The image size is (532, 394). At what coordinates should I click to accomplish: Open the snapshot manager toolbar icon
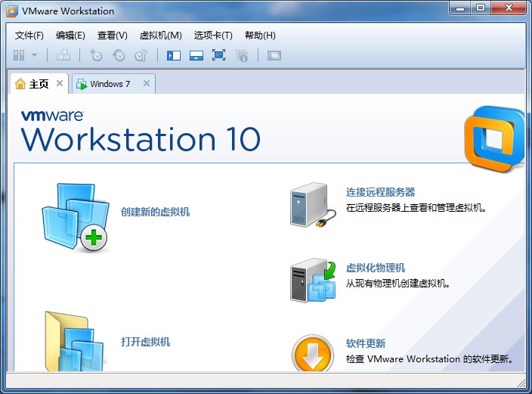[141, 55]
